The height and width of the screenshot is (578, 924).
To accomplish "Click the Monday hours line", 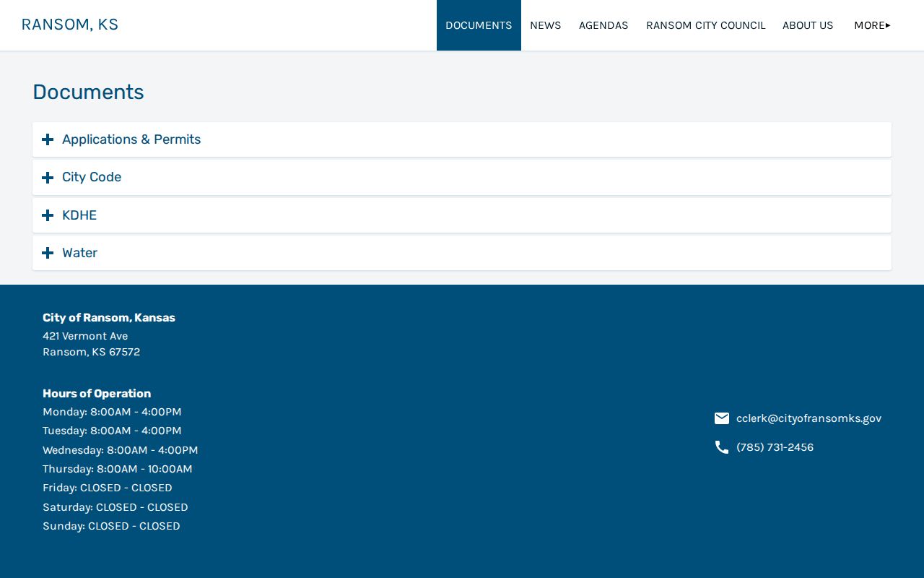I will pyautogui.click(x=112, y=412).
